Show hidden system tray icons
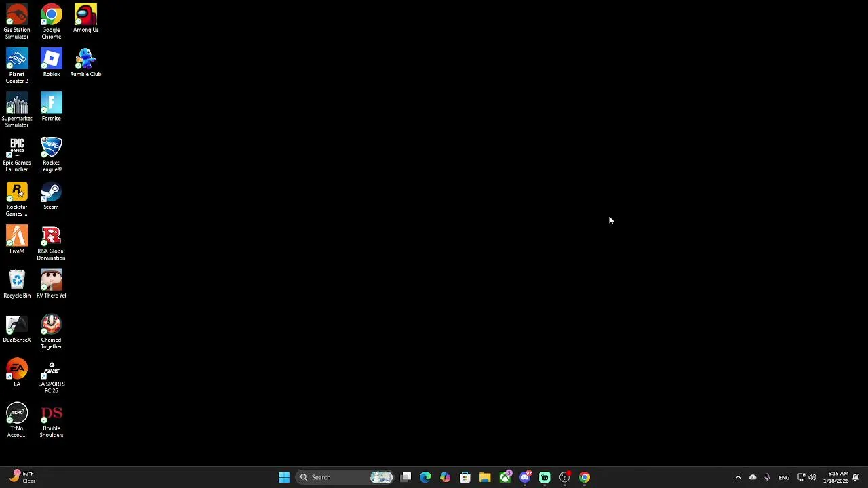This screenshot has width=868, height=488. pos(738,477)
